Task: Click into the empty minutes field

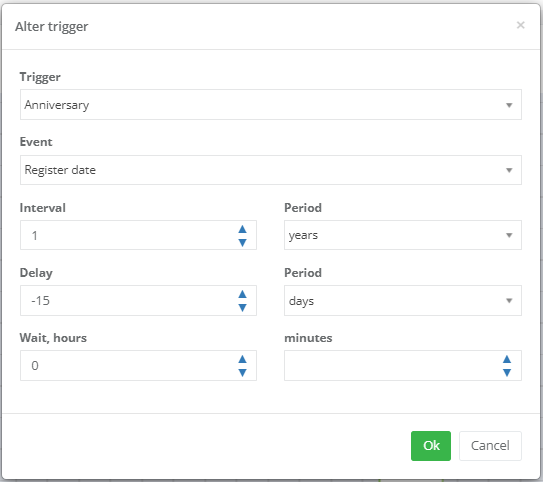Action: (x=391, y=365)
